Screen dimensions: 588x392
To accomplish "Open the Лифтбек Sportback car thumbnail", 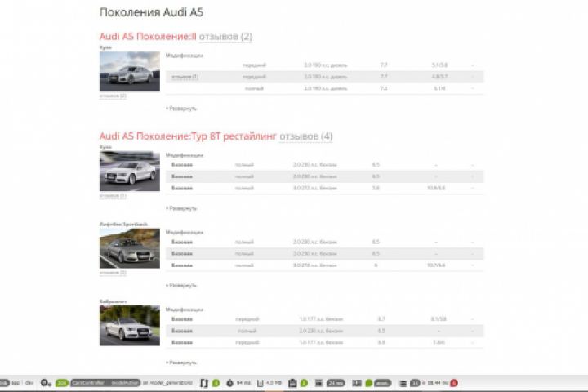I will (130, 248).
